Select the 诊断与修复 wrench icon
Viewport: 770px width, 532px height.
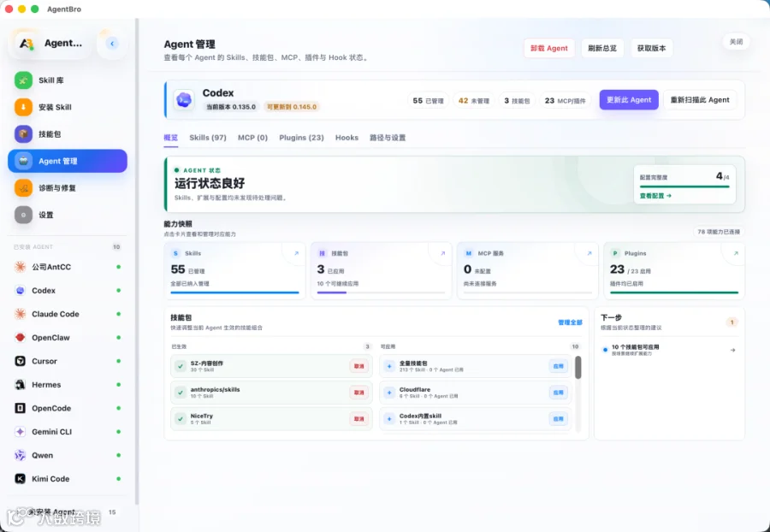(x=23, y=188)
